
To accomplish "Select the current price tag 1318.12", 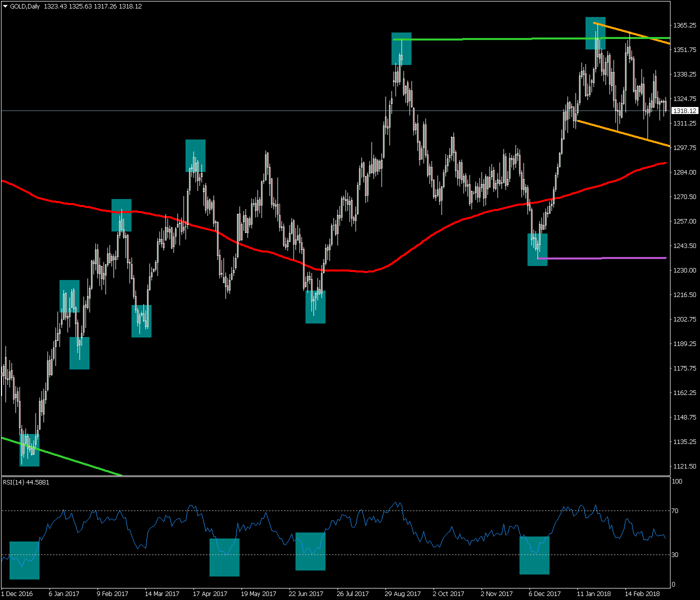I will [684, 110].
